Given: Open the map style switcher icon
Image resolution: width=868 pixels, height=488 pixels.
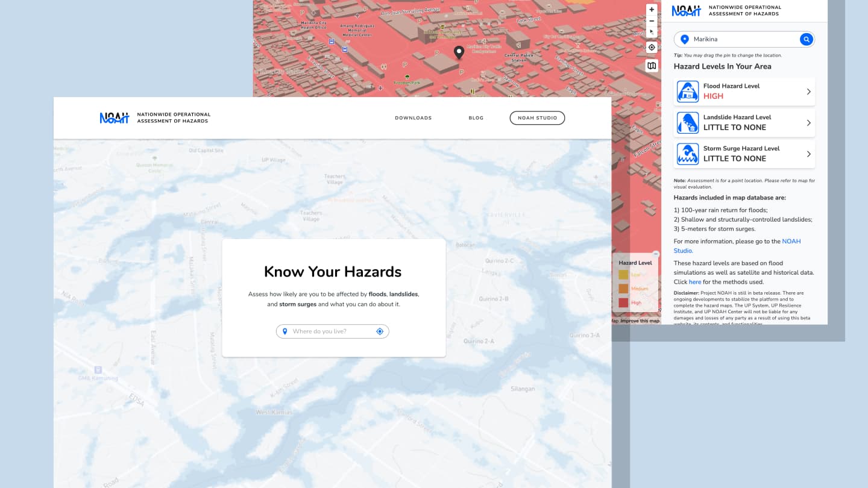Looking at the screenshot, I should click(x=652, y=66).
